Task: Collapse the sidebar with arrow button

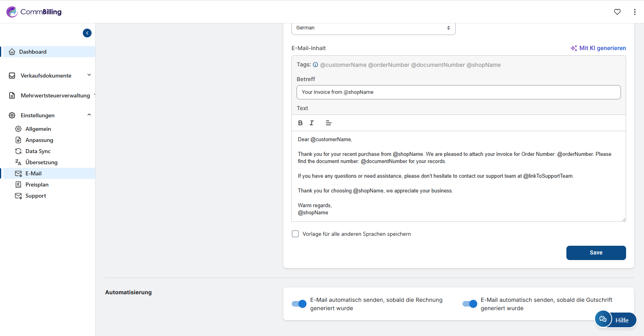Action: pyautogui.click(x=87, y=33)
